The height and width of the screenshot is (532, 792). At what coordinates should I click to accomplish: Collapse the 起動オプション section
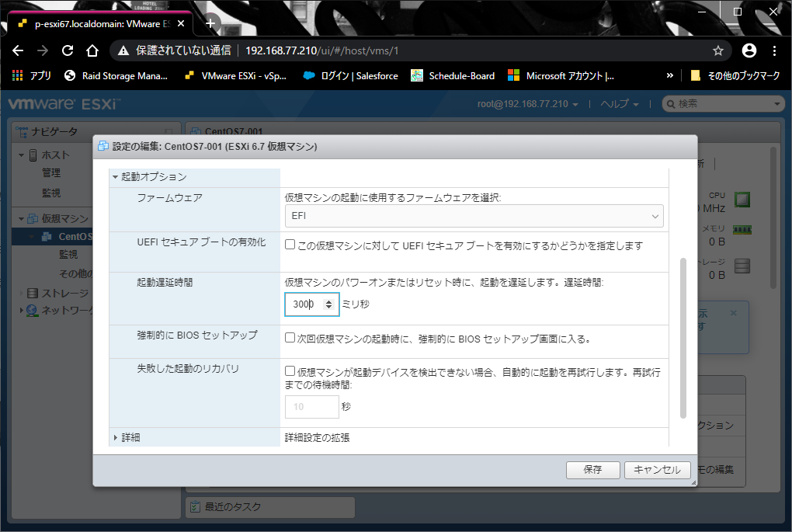pos(115,177)
